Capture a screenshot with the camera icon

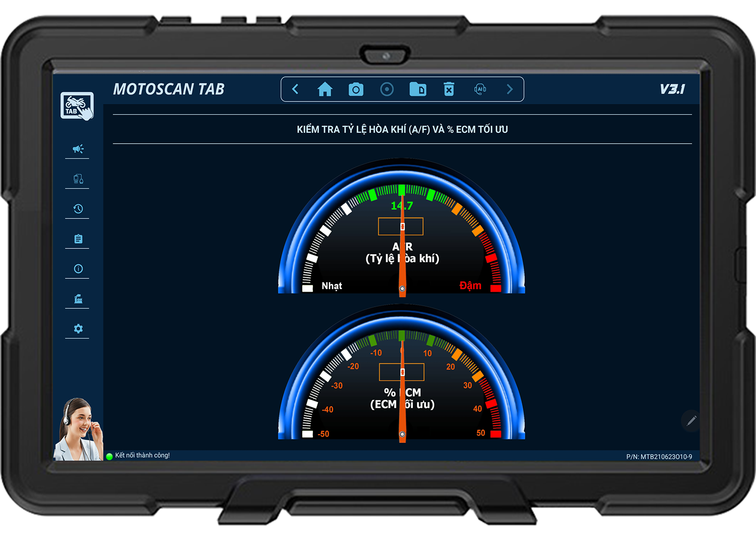coord(356,89)
